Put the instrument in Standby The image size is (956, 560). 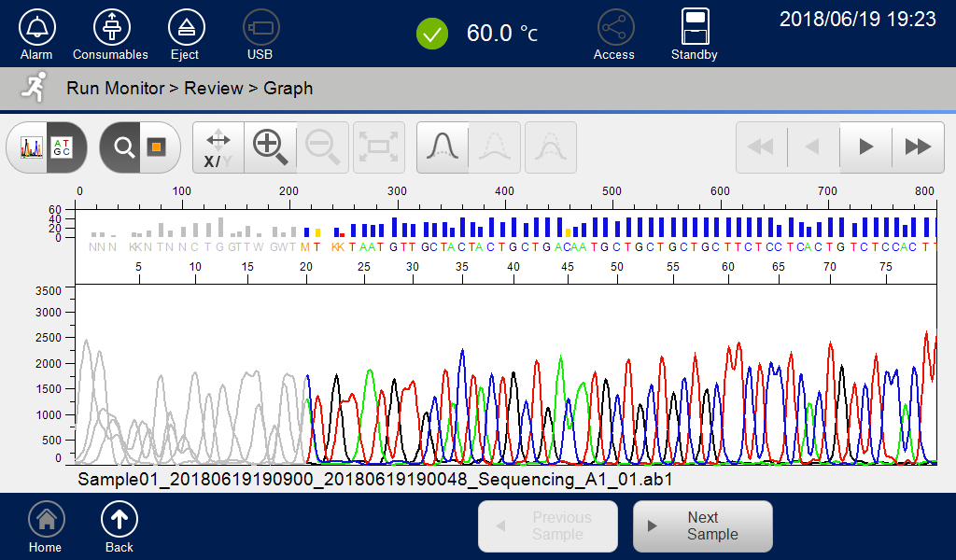[x=695, y=27]
